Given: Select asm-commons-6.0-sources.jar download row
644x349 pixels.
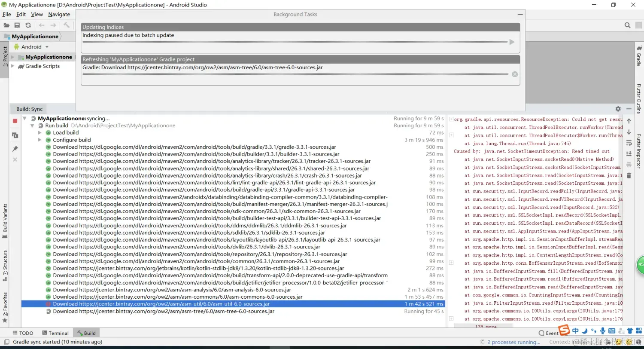Looking at the screenshot, I should (233, 297).
